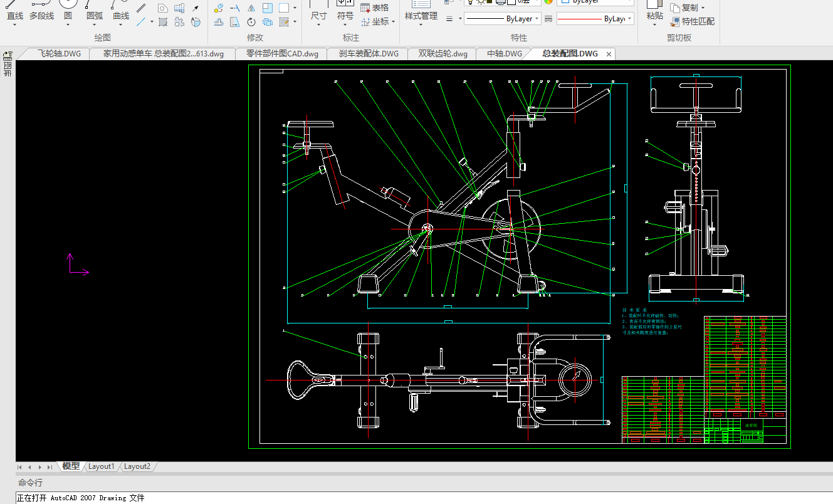This screenshot has height=504, width=833.
Task: Open the 坐标 coordinate dropdown
Action: pyautogui.click(x=393, y=22)
